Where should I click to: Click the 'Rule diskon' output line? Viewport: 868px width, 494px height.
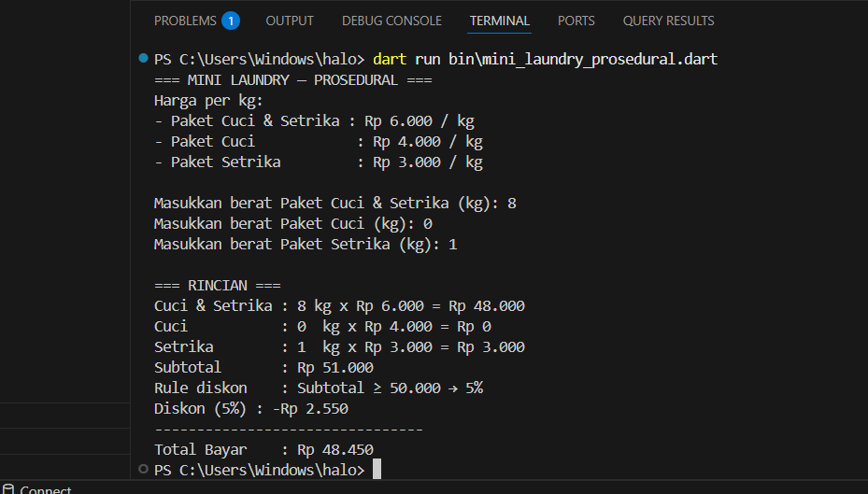(x=318, y=388)
